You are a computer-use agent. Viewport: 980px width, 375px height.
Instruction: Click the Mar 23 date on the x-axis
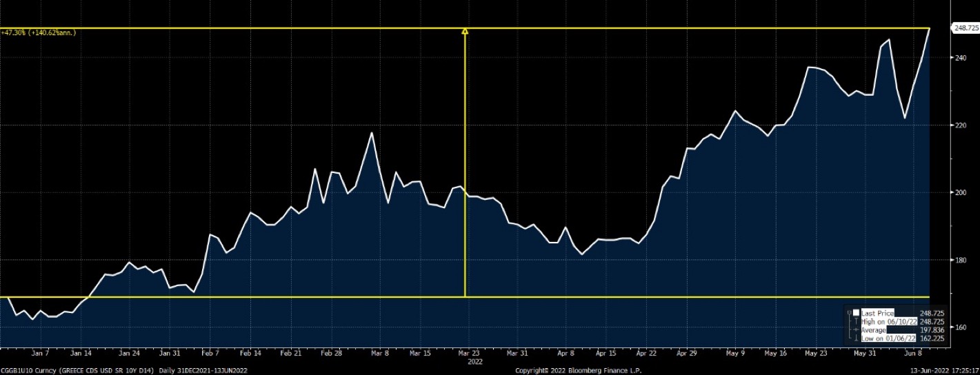pos(474,353)
